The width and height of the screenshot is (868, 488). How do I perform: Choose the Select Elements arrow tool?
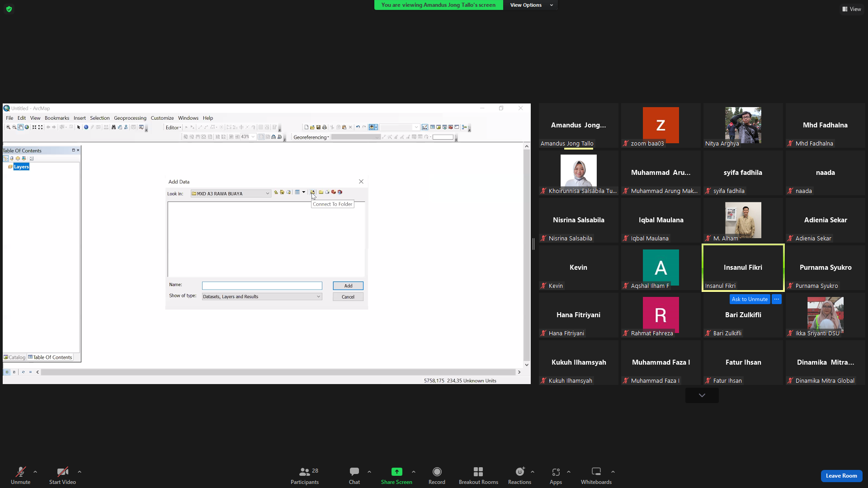click(x=79, y=127)
